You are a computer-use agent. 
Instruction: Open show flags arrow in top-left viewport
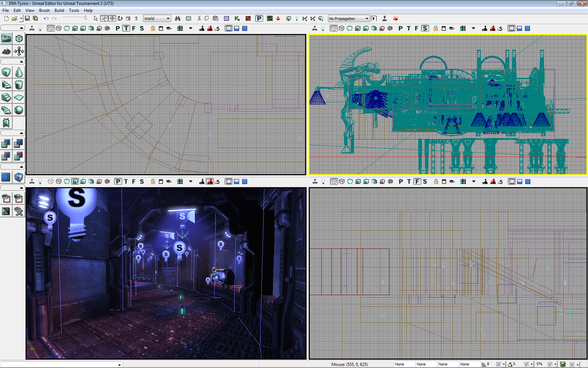pos(191,28)
